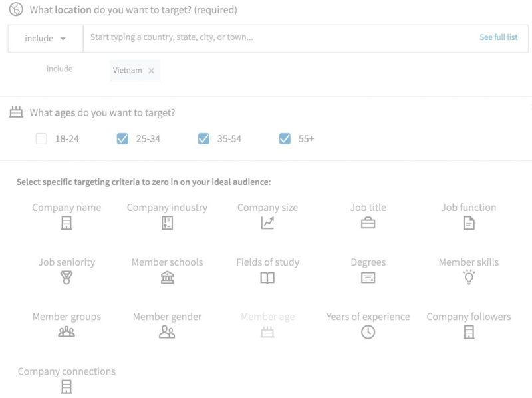This screenshot has height=398, width=532.
Task: Choose the Company industry icon
Action: coord(168,223)
